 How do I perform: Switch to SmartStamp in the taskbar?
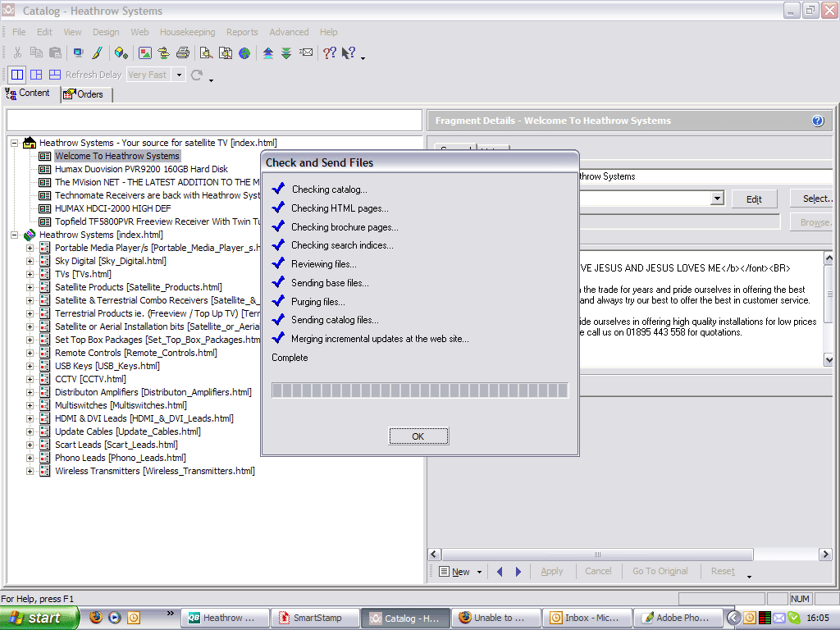click(x=316, y=618)
